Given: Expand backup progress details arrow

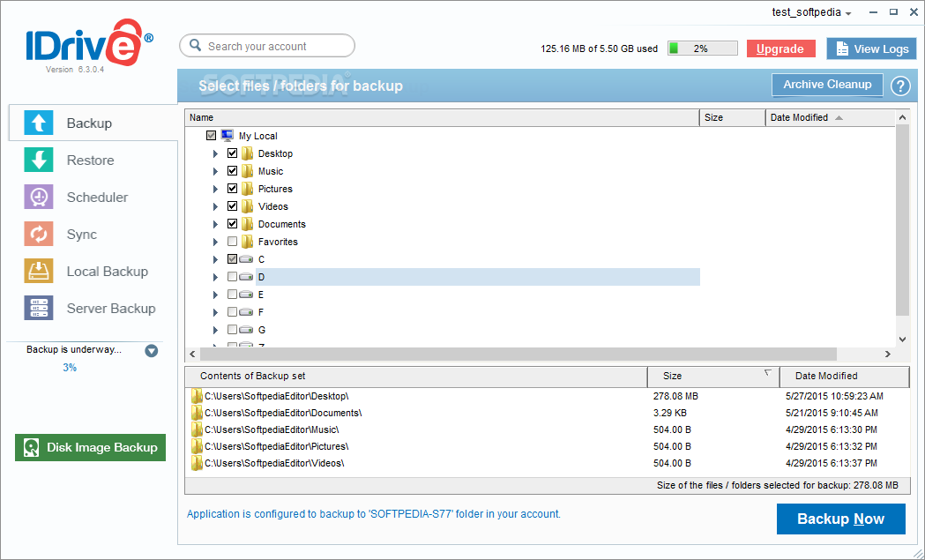Looking at the screenshot, I should [x=152, y=351].
